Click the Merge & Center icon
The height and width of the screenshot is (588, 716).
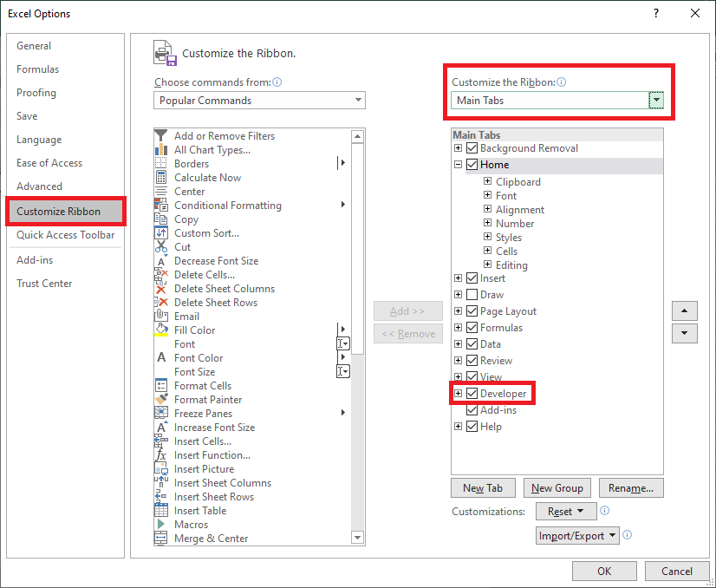tap(160, 539)
